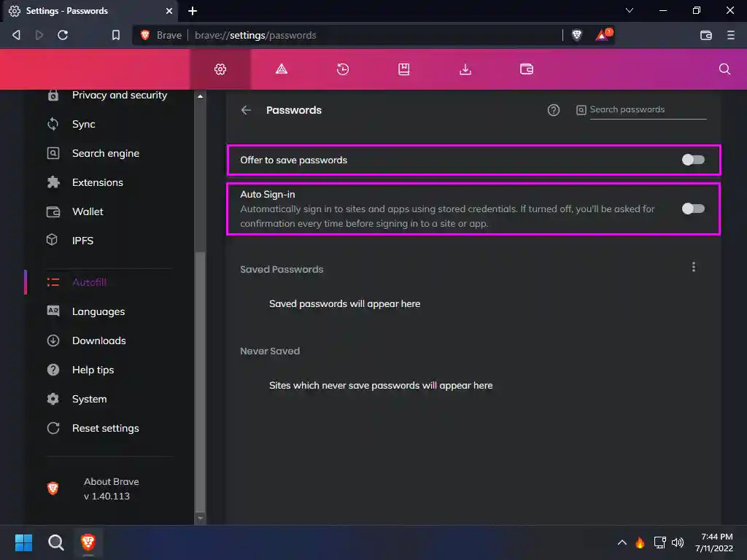Reload the page with the refresh button
This screenshot has height=560, width=747.
click(x=63, y=35)
